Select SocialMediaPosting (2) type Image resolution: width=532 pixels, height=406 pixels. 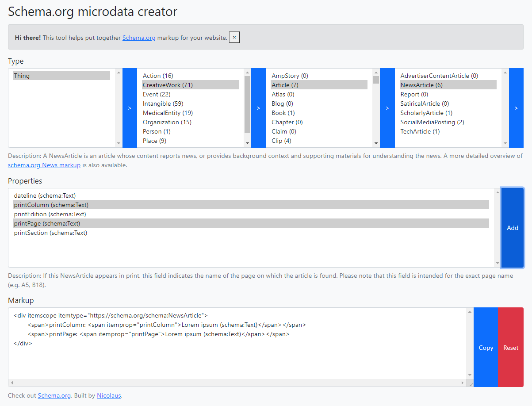point(448,122)
